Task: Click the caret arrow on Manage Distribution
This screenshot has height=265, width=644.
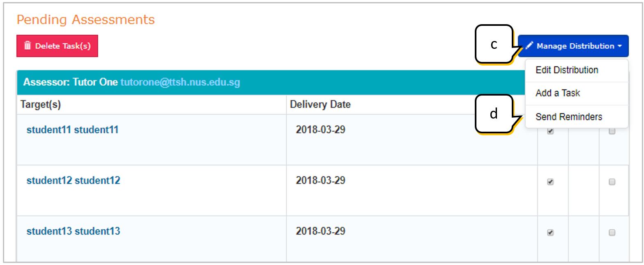Action: 619,46
